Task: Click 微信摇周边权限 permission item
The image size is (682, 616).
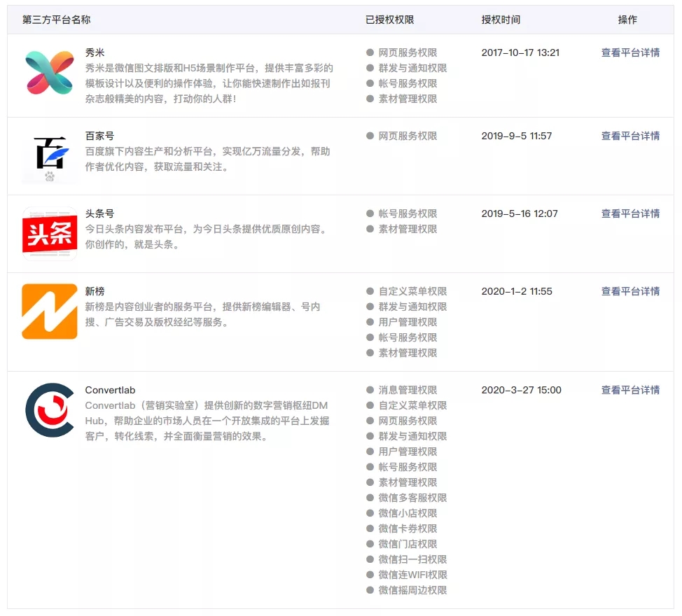Action: [412, 590]
